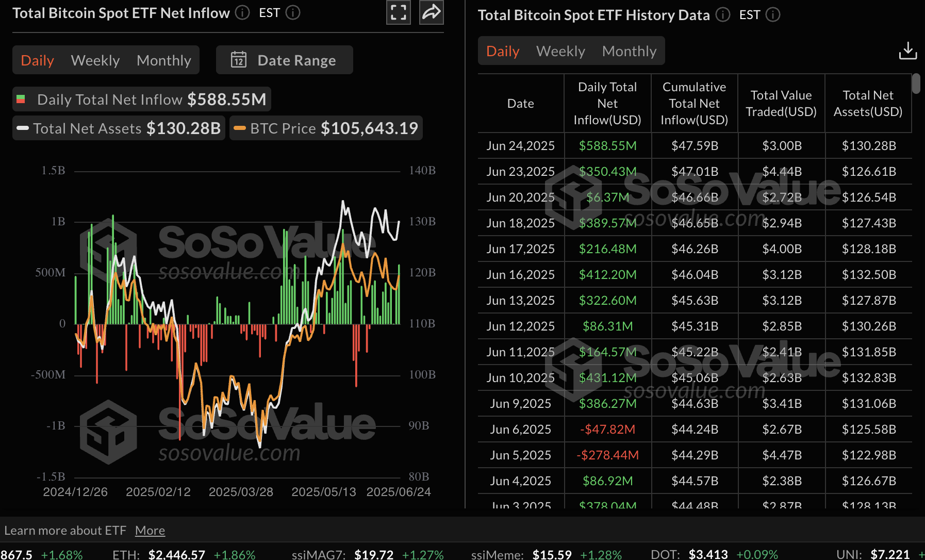Viewport: 925px width, 560px height.
Task: Toggle the BTC Price line
Action: click(x=326, y=128)
